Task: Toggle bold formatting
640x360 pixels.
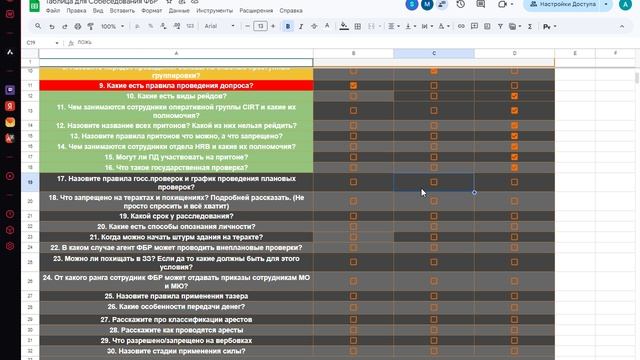Action: tap(288, 26)
